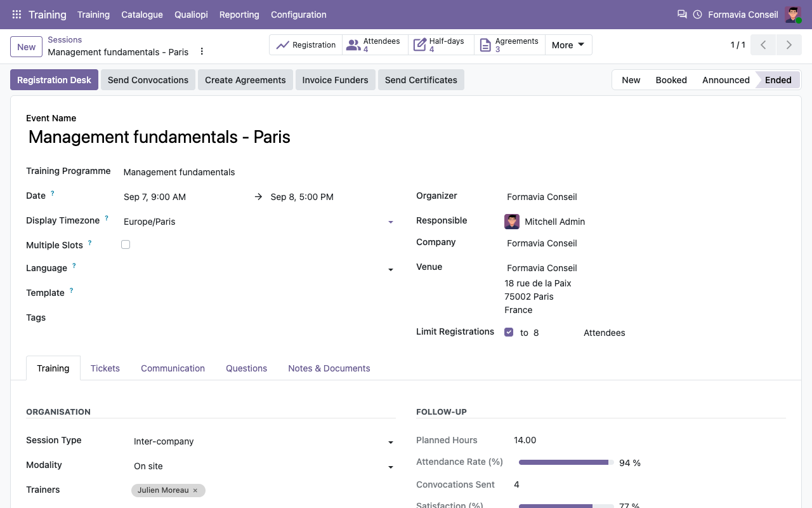Image resolution: width=812 pixels, height=508 pixels.
Task: Open the actions kebab menu beside the breadcrumb
Action: point(202,51)
